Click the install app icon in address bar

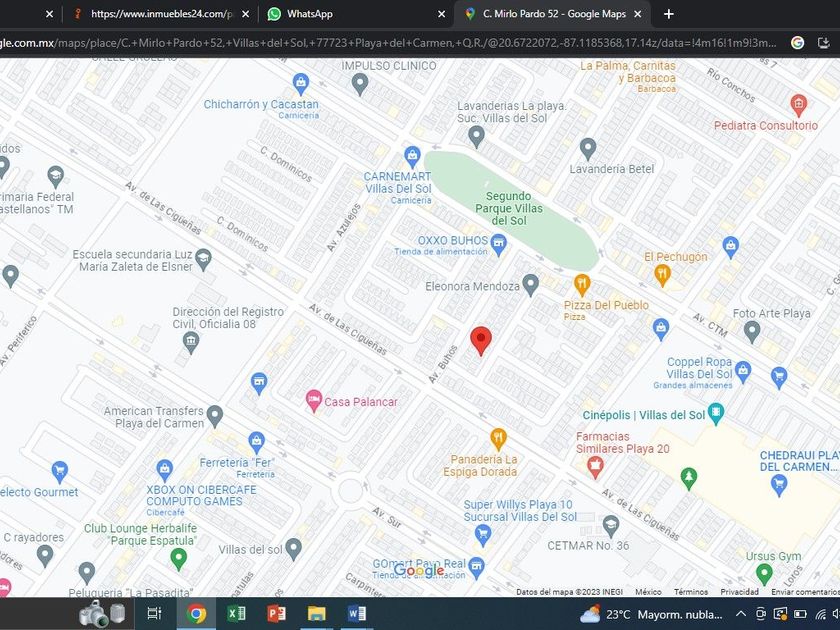tap(824, 43)
